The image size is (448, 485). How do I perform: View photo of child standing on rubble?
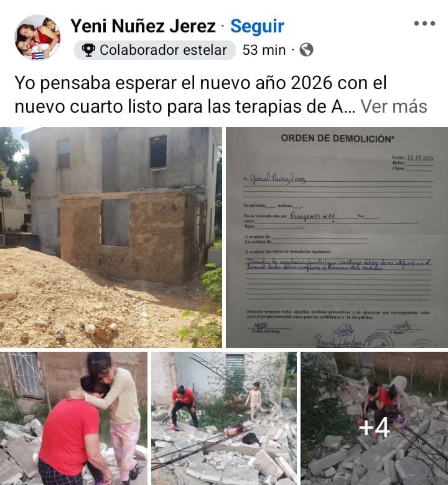click(x=224, y=418)
